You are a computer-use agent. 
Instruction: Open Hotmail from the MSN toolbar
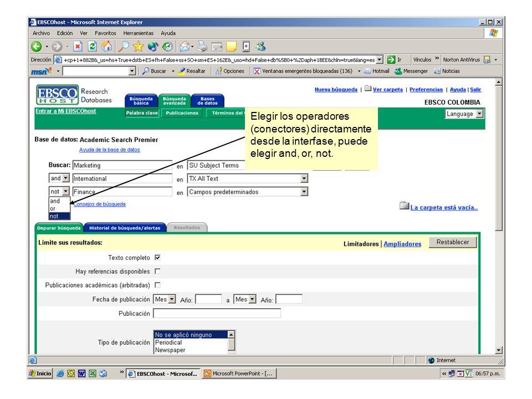pos(377,71)
